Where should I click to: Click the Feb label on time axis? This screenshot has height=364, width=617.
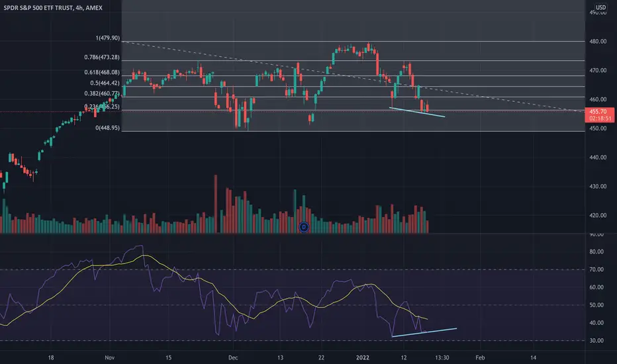tap(480, 357)
